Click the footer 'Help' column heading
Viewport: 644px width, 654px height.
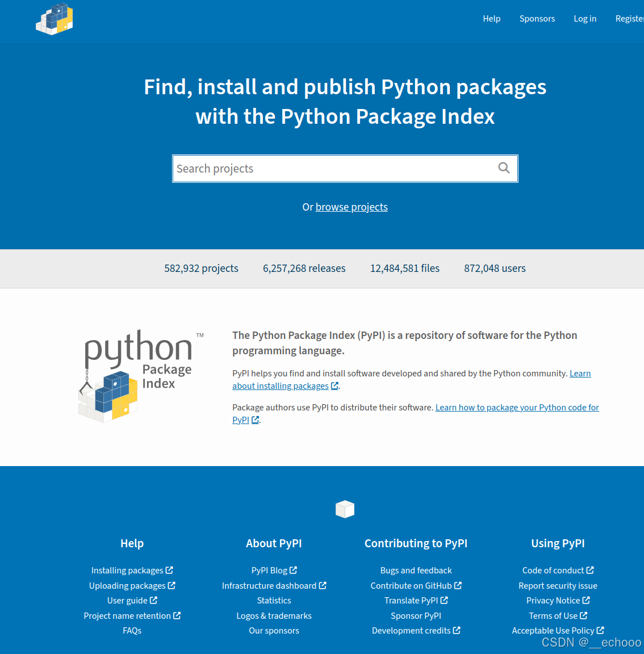coord(132,543)
